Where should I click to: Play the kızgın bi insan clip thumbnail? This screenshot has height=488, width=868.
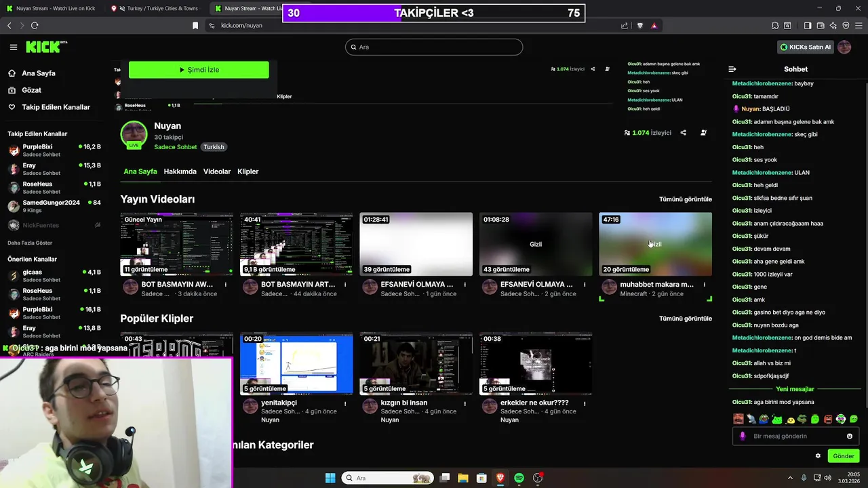(x=416, y=363)
